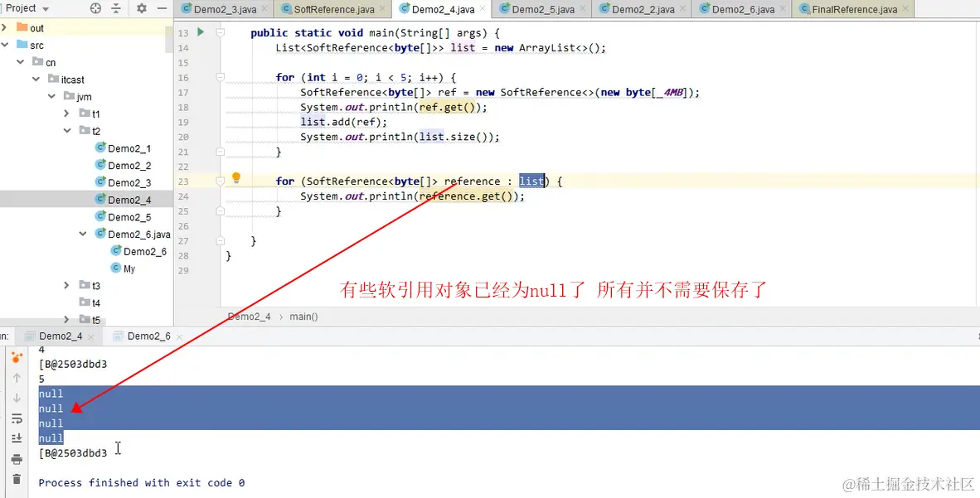Click the up-arrow navigation button in console toolbar
980x498 pixels.
[17, 379]
